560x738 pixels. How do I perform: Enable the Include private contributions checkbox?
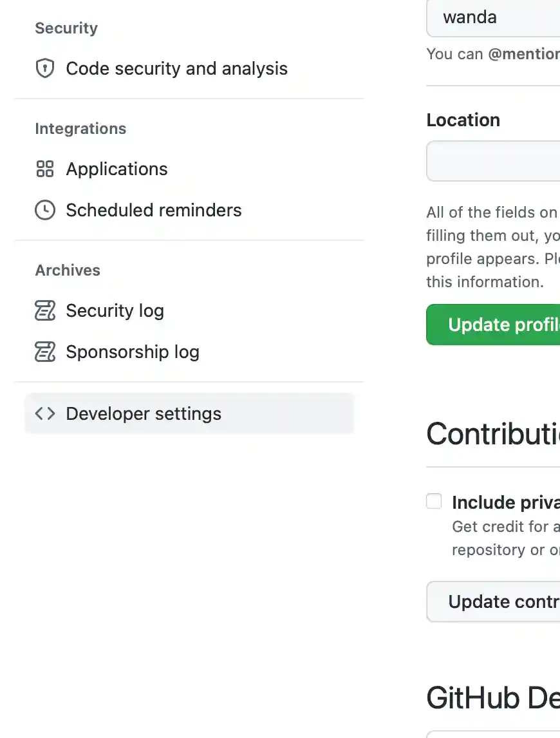(x=434, y=502)
